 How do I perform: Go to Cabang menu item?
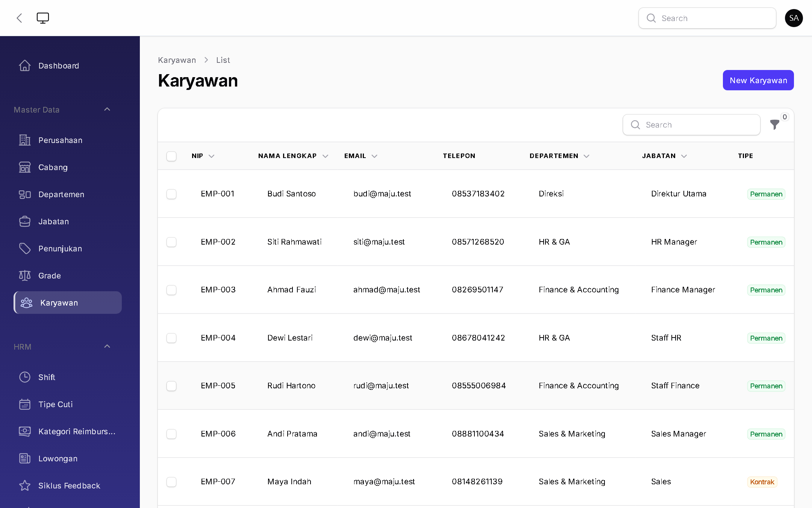(68, 167)
